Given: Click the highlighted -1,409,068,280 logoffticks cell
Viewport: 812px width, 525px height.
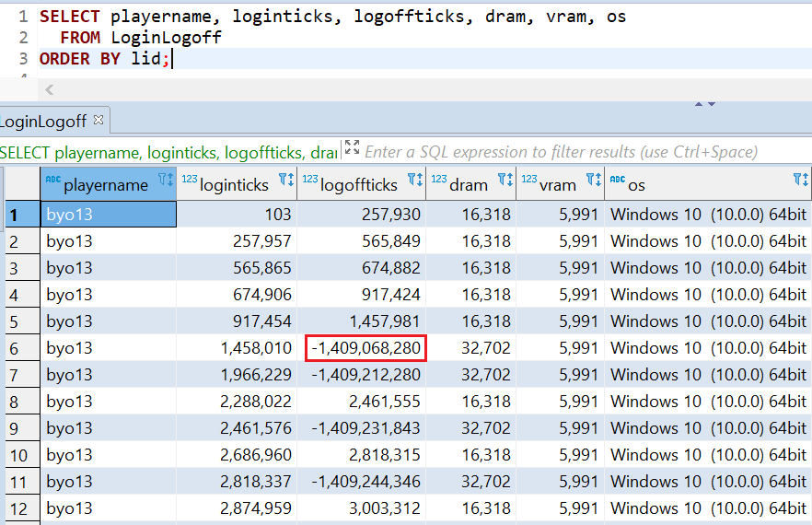Looking at the screenshot, I should (x=365, y=348).
